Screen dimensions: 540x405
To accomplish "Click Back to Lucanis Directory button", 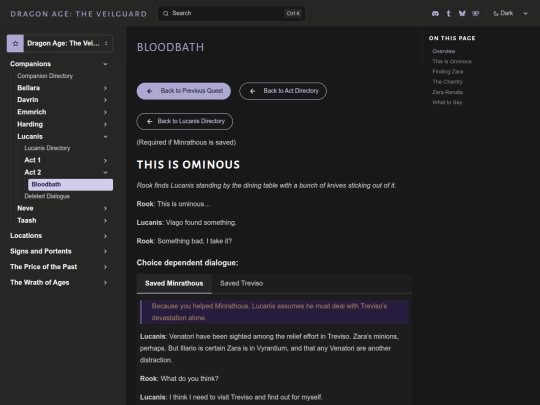I will 185,122.
